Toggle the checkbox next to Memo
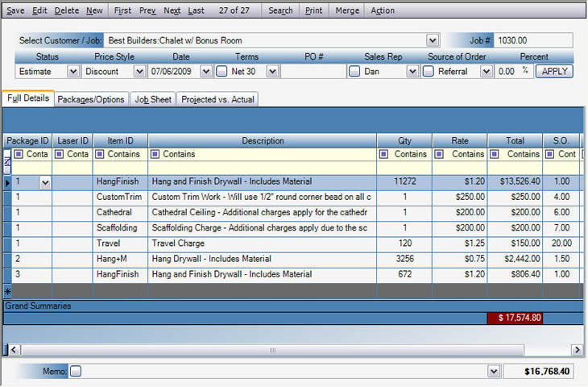This screenshot has width=588, height=387. 76,372
